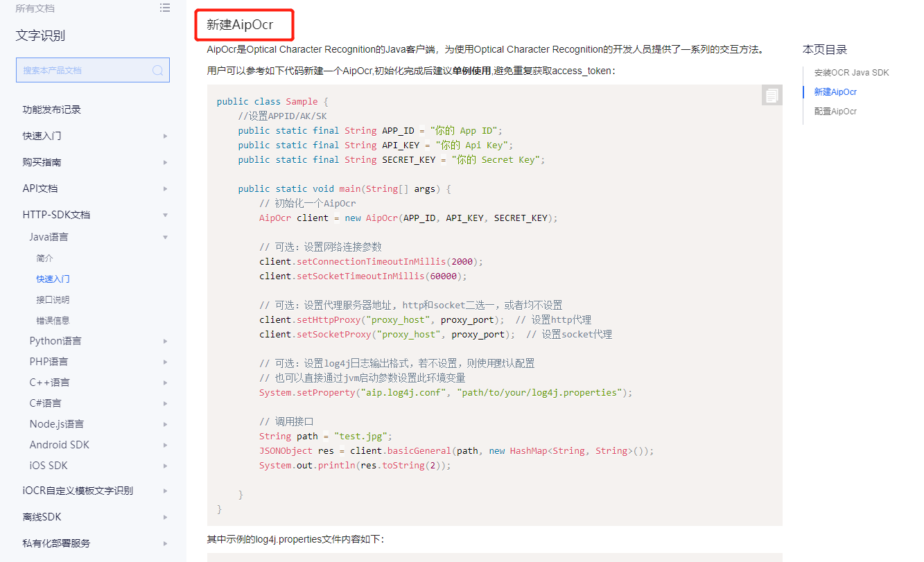Open the API文档 sidebar entry
Screen dimensions: 924x562
(x=40, y=188)
